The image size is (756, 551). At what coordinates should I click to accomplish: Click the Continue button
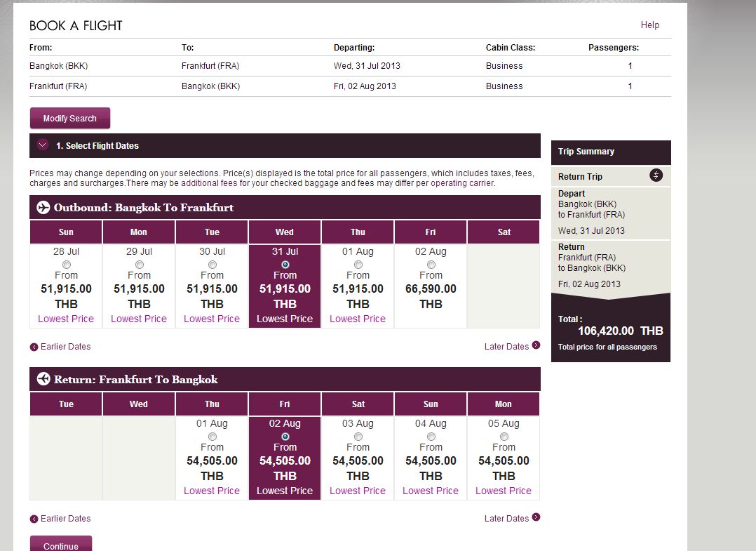coord(61,545)
